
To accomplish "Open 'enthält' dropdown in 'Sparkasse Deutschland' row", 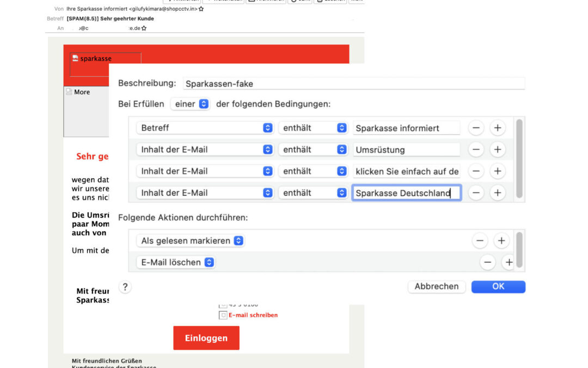I will [313, 193].
